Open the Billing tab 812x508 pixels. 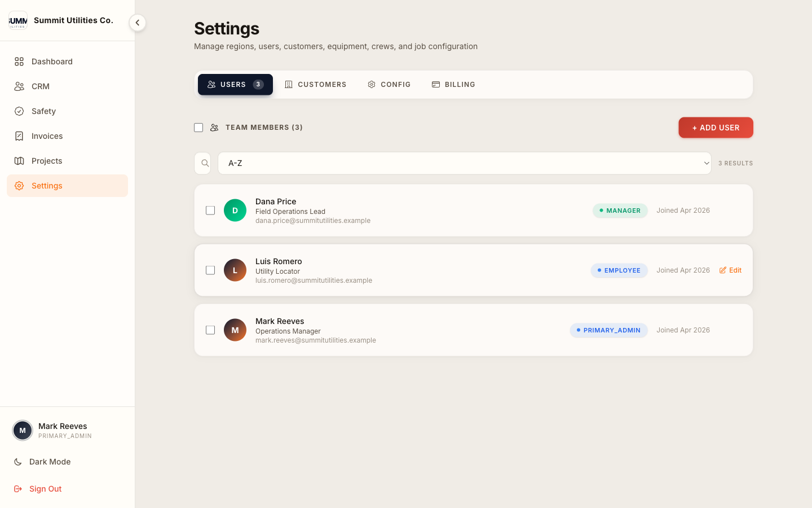coord(453,84)
